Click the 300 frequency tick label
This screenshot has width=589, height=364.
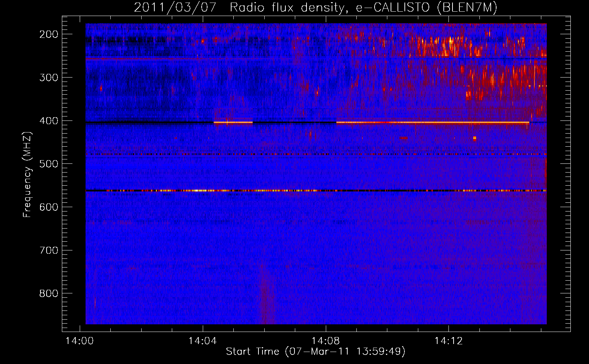point(49,78)
